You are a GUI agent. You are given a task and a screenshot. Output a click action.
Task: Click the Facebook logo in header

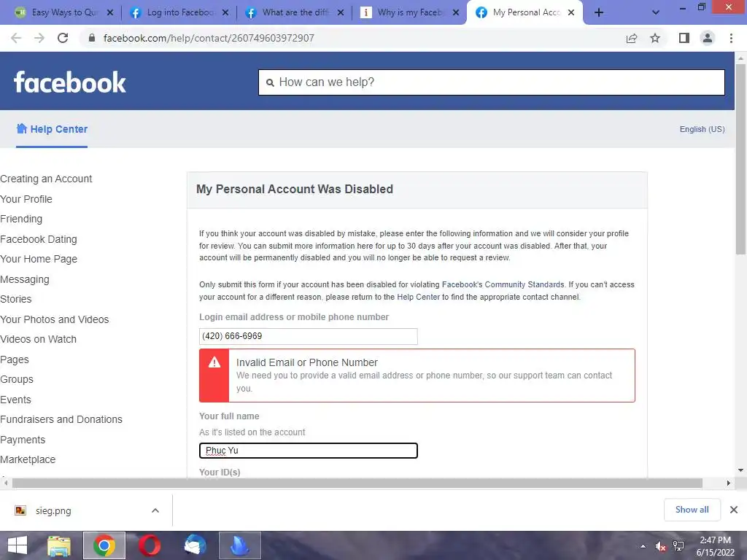click(x=69, y=82)
